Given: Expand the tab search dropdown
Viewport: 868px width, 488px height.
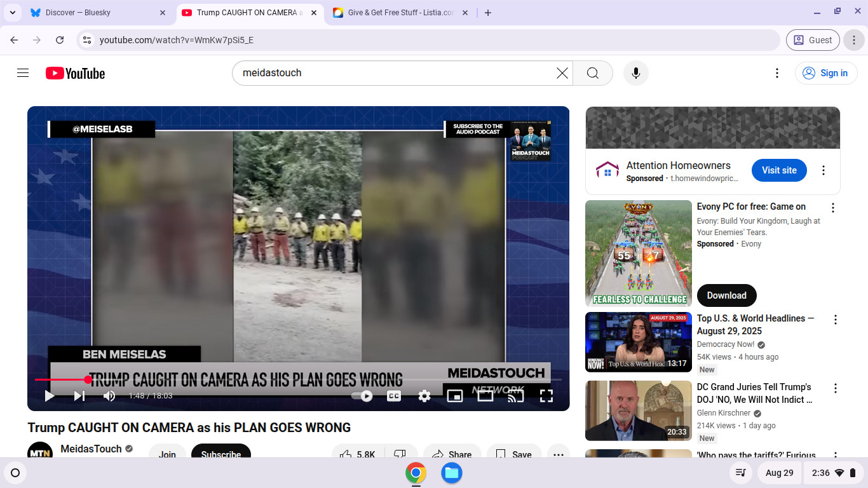Looking at the screenshot, I should point(13,13).
